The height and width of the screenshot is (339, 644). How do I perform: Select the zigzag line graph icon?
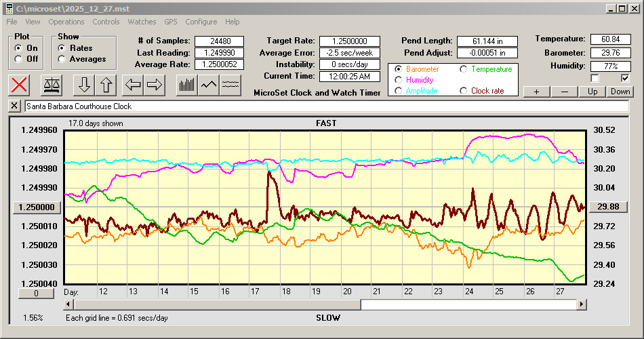(x=208, y=85)
